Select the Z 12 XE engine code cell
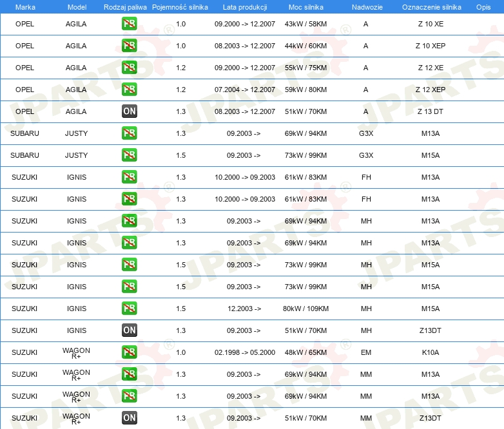The image size is (504, 429). click(431, 68)
